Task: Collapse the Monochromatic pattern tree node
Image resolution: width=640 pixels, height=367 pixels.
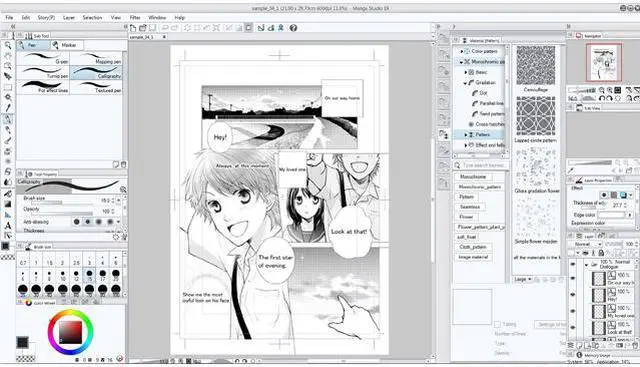Action: (461, 62)
